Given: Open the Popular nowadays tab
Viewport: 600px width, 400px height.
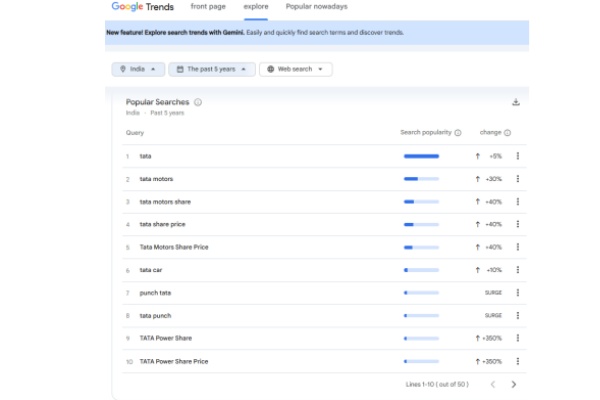Looking at the screenshot, I should 316,7.
